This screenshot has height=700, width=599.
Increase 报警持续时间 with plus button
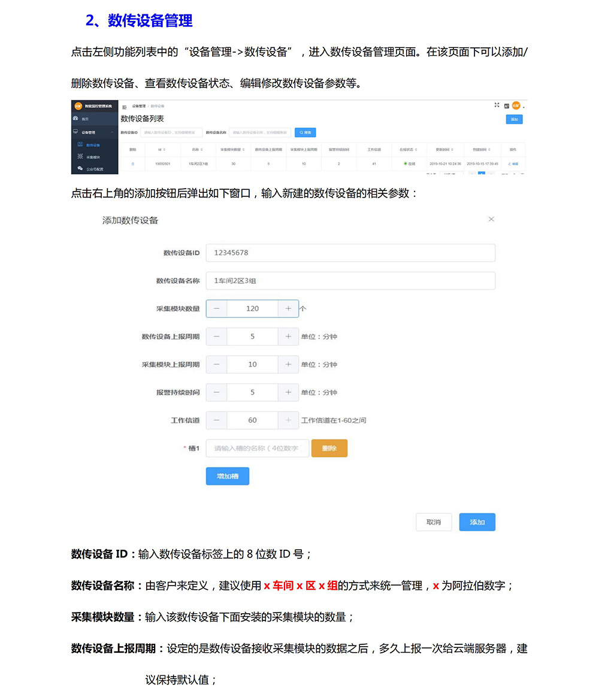click(x=288, y=392)
